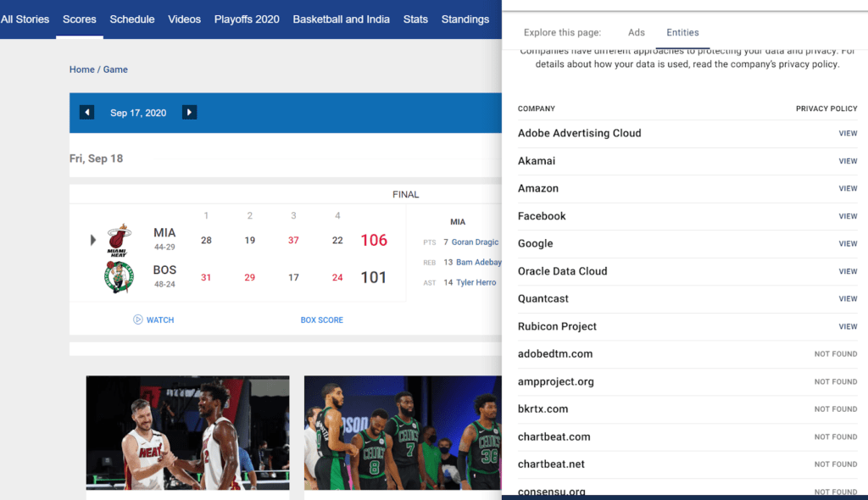The image size is (868, 500).
Task: Click the Boston Celtics team logo
Action: point(120,276)
